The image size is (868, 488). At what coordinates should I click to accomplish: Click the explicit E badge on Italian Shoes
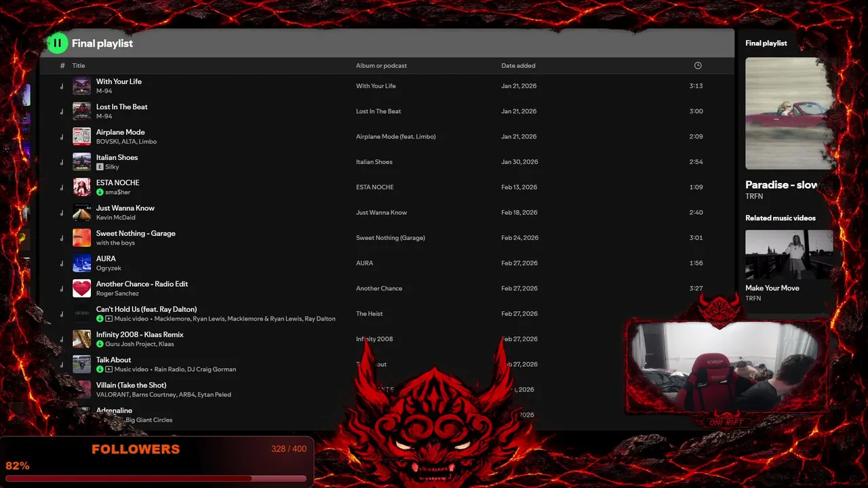pos(100,167)
